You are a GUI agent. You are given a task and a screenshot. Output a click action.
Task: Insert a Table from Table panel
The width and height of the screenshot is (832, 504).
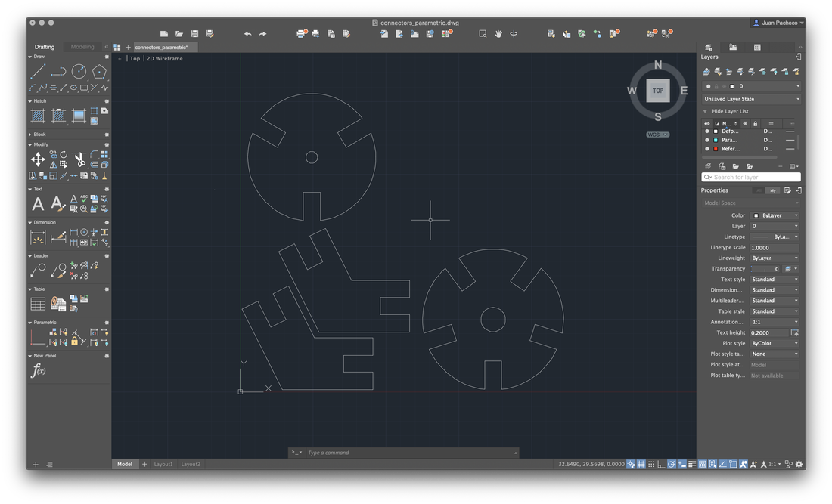(38, 304)
